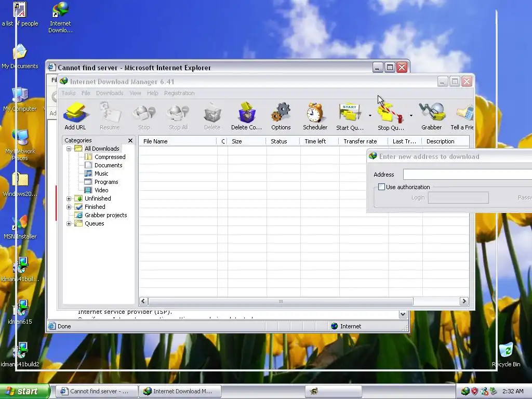Open the Registration menu
This screenshot has width=532, height=399.
click(x=179, y=93)
